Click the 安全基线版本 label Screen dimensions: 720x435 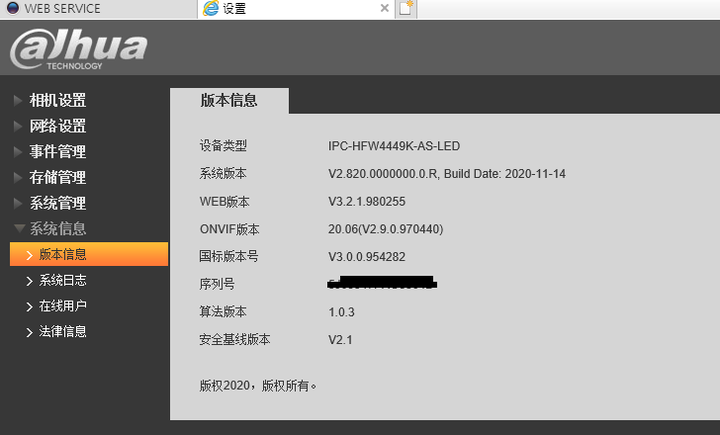(235, 339)
